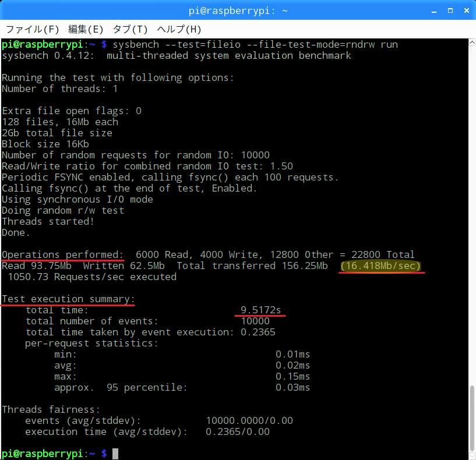Maximize the terminal window
The image size is (476, 460).
pyautogui.click(x=450, y=10)
